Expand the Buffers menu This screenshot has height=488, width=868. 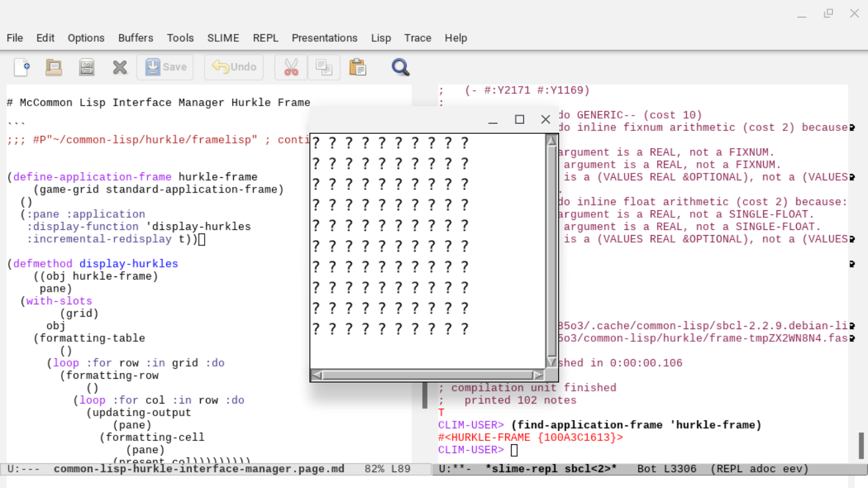click(135, 38)
